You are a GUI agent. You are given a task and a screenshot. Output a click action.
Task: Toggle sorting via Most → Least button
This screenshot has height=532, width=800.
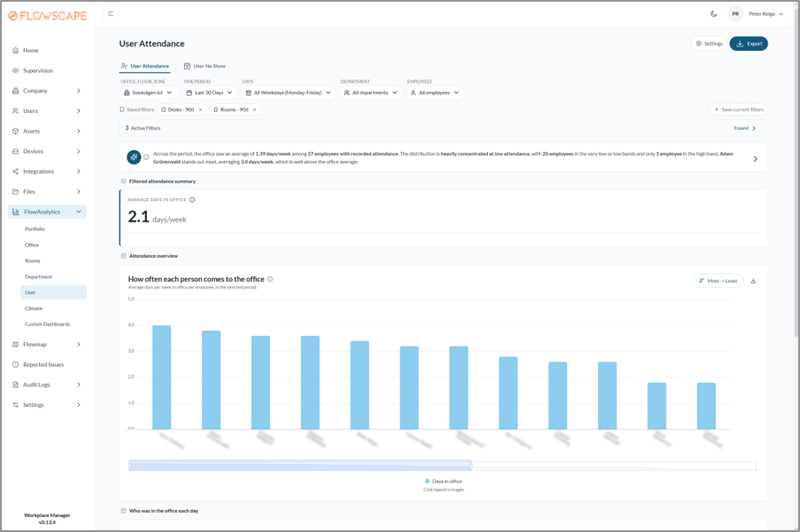tap(718, 281)
